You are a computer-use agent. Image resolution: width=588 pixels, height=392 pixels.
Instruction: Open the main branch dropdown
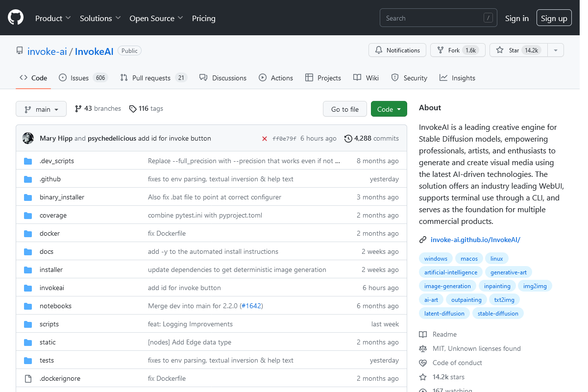(41, 109)
